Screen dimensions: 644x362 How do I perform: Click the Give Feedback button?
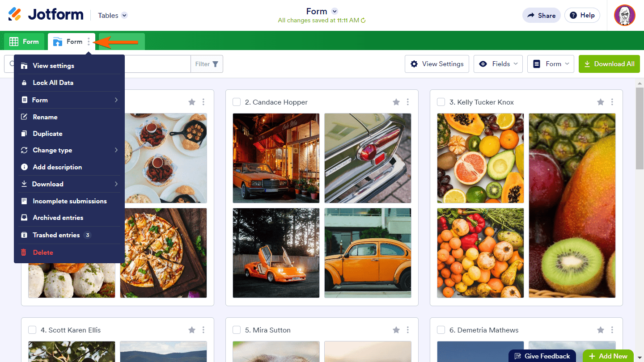click(x=542, y=356)
